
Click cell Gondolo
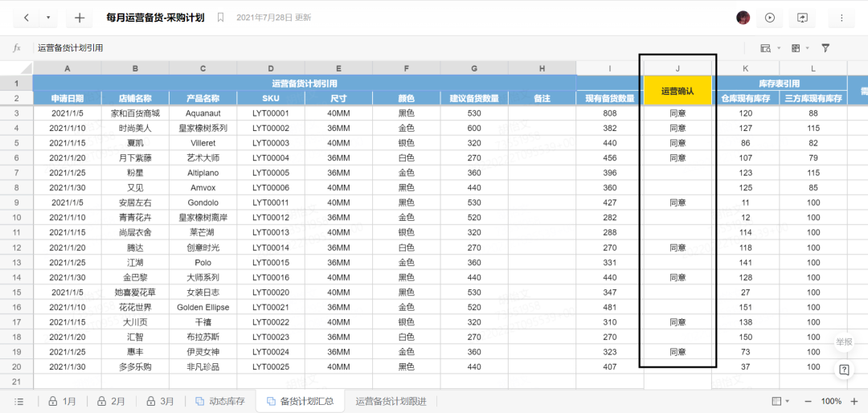(x=203, y=202)
